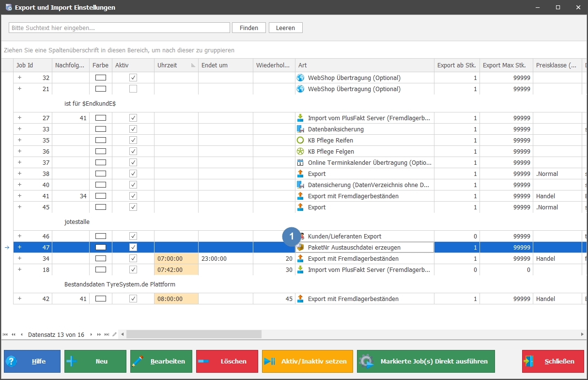588x380 pixels.
Task: Click the Farbe swatch for Job 18
Action: click(x=101, y=269)
